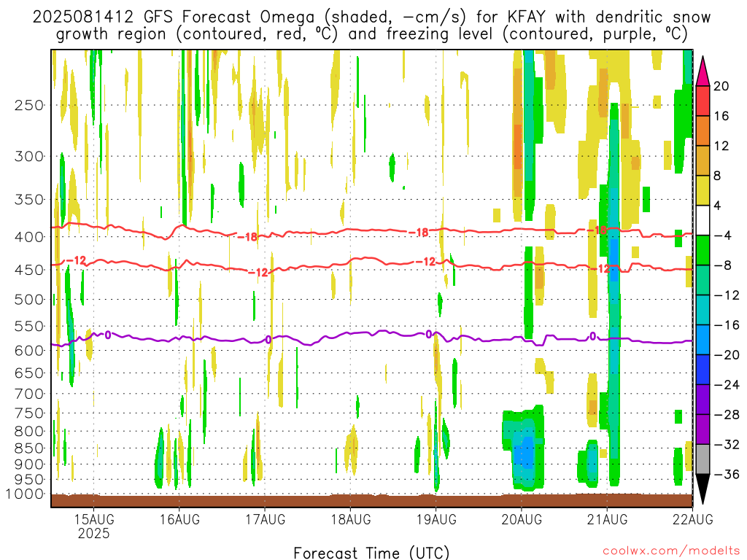This screenshot has width=747, height=560.
Task: Click the 550 pressure level label
Action: 29,326
